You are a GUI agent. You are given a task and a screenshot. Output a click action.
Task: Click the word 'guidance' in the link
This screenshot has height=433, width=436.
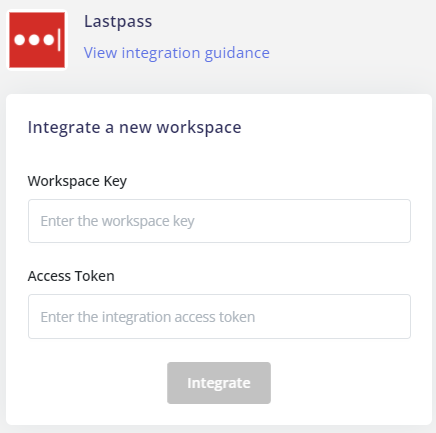[237, 53]
